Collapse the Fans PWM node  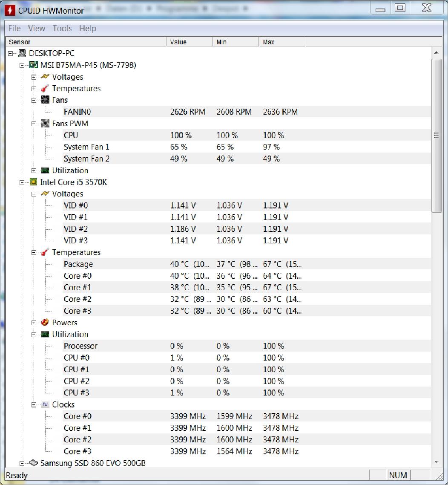tap(34, 124)
